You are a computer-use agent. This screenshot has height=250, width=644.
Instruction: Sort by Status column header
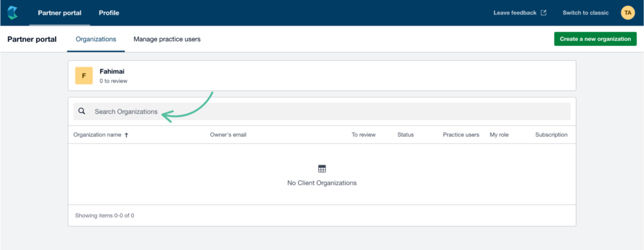click(x=406, y=134)
